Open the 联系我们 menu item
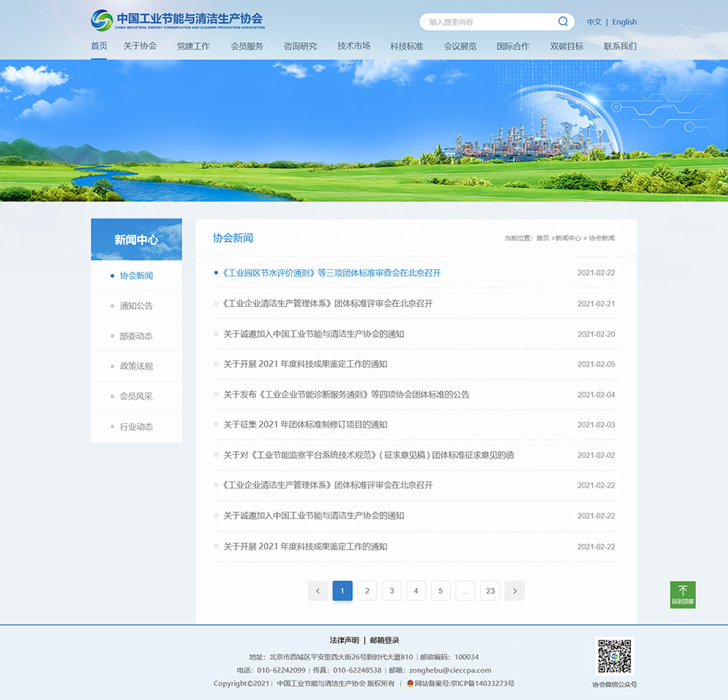This screenshot has height=700, width=728. (x=618, y=46)
